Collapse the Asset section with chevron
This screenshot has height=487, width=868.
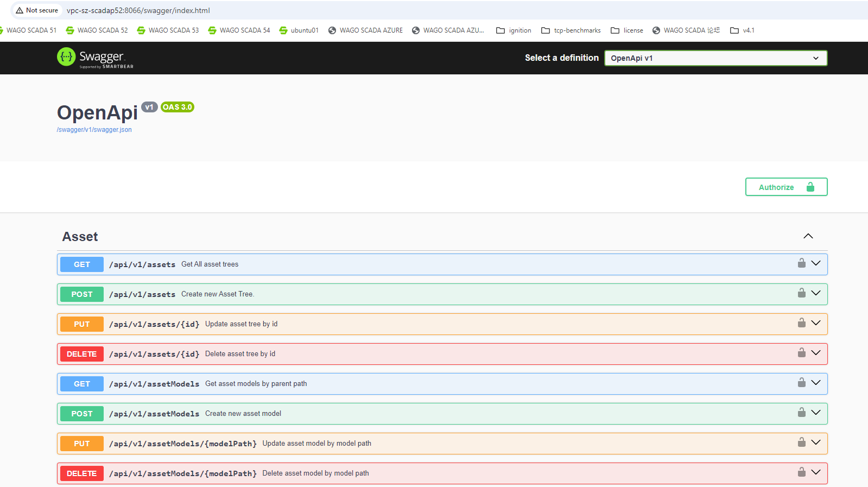pos(808,236)
